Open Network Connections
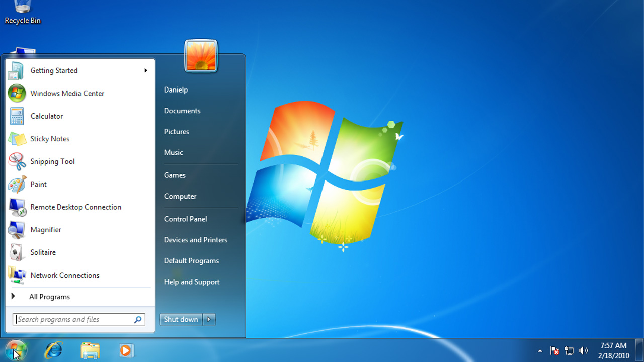Screen dimensions: 644x362 (x=64, y=275)
